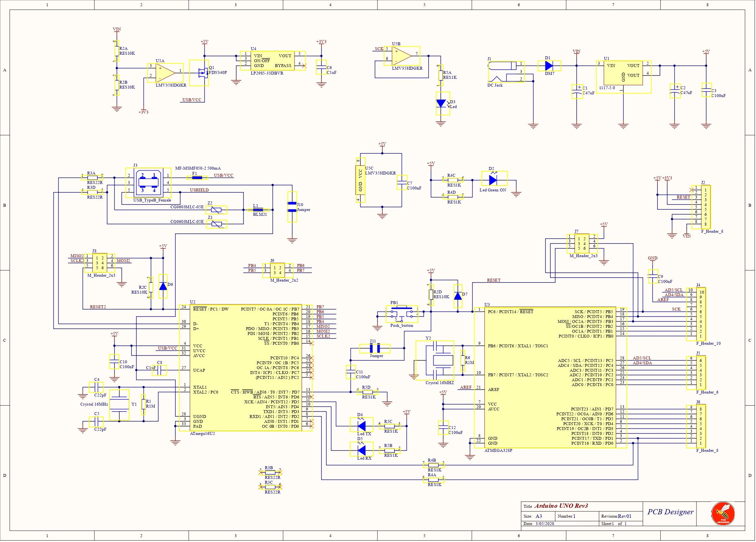
Task: Select the C6 capacitor symbol
Action: click(321, 67)
